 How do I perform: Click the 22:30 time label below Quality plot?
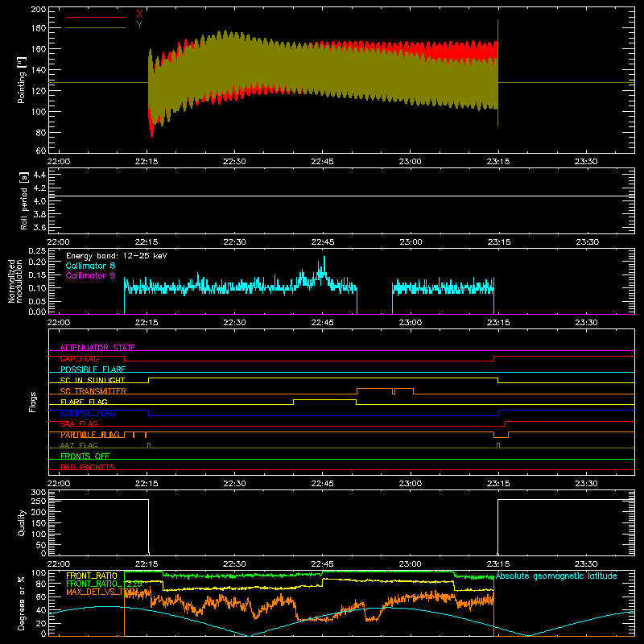pos(234,564)
